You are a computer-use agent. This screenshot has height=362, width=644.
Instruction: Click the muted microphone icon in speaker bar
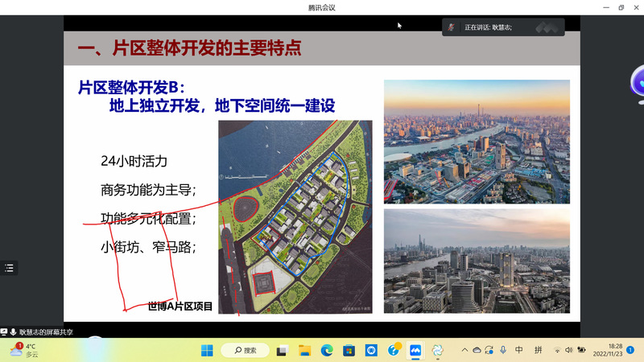click(453, 27)
